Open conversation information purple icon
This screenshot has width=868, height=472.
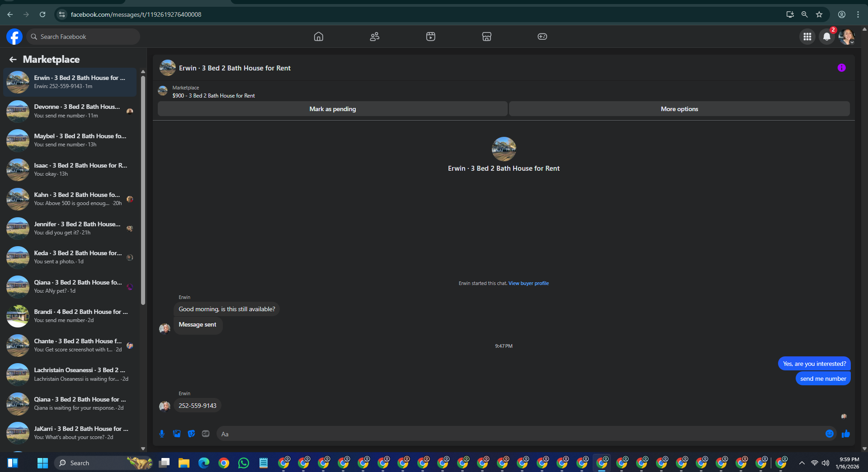click(x=841, y=68)
